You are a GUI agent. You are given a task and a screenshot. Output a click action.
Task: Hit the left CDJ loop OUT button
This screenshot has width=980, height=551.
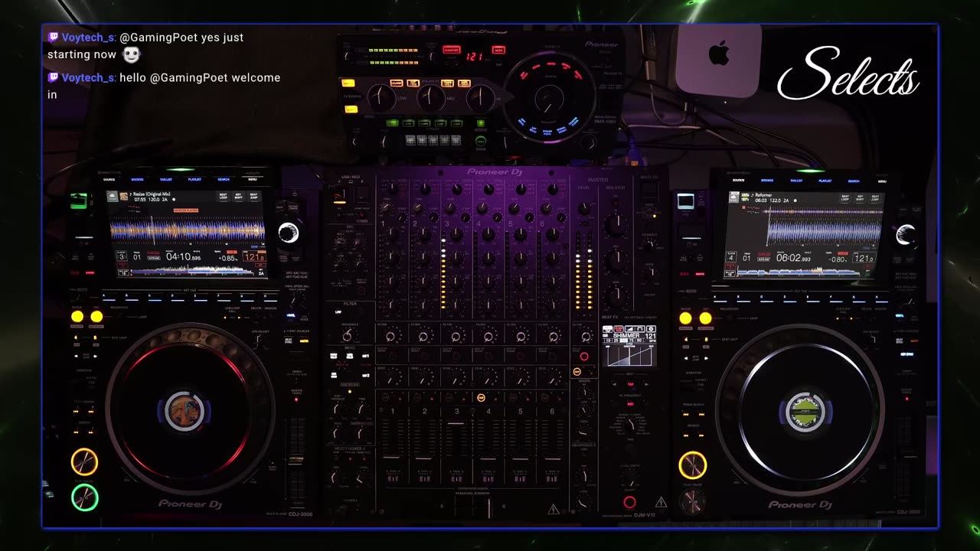coord(96,316)
